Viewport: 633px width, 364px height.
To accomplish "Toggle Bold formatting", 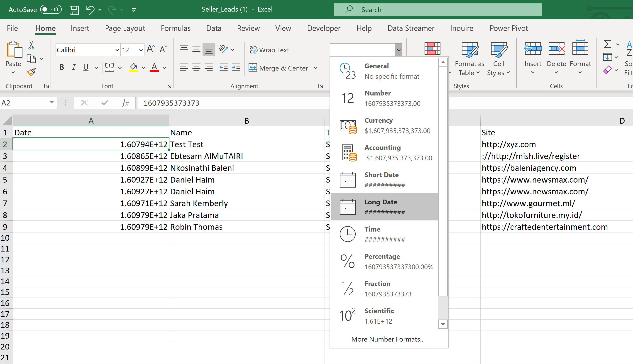I will (x=61, y=68).
